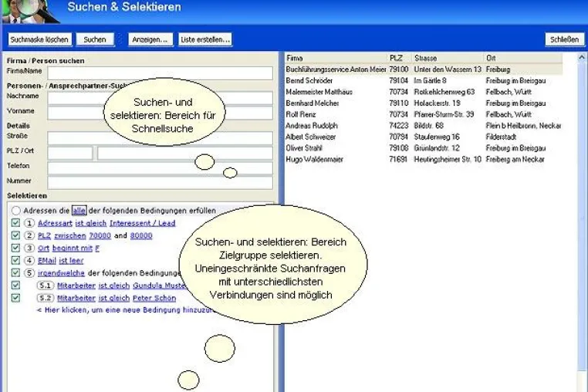This screenshot has width=588, height=392.
Task: Select the Oliver Strahl result row
Action: (x=424, y=148)
